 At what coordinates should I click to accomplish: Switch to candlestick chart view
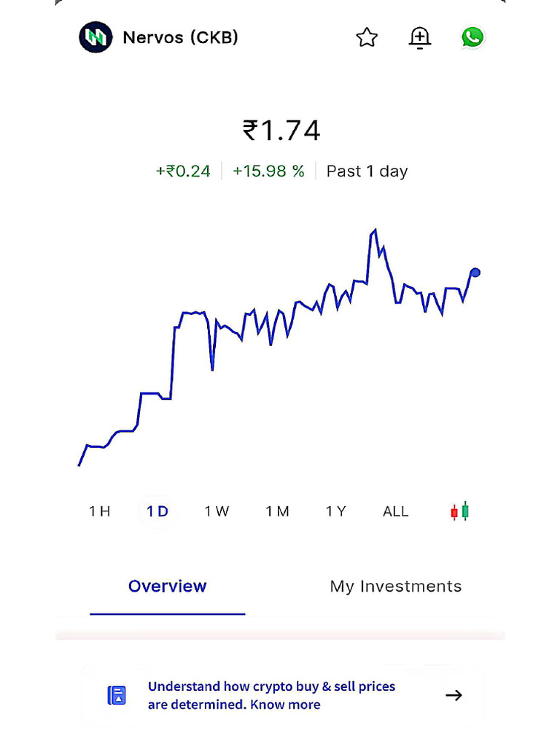459,511
